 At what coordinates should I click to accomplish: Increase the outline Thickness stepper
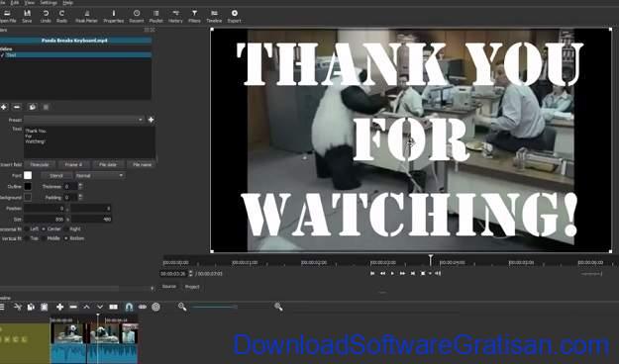pyautogui.click(x=80, y=185)
